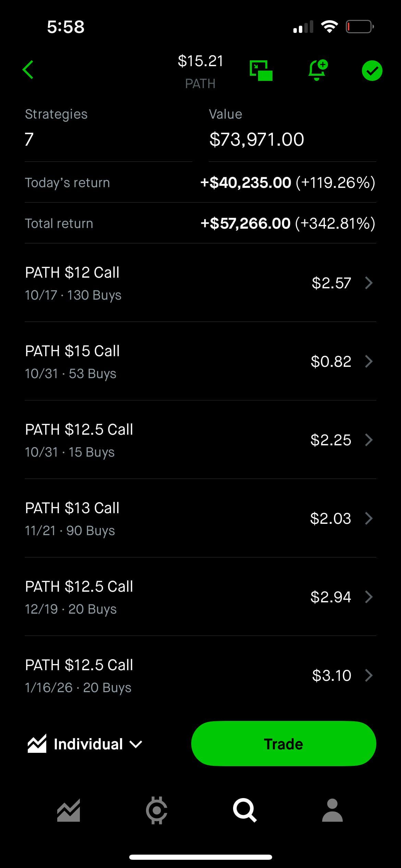The height and width of the screenshot is (868, 401).
Task: Expand PATH $12 Call 10/17 chevron
Action: pos(369,283)
